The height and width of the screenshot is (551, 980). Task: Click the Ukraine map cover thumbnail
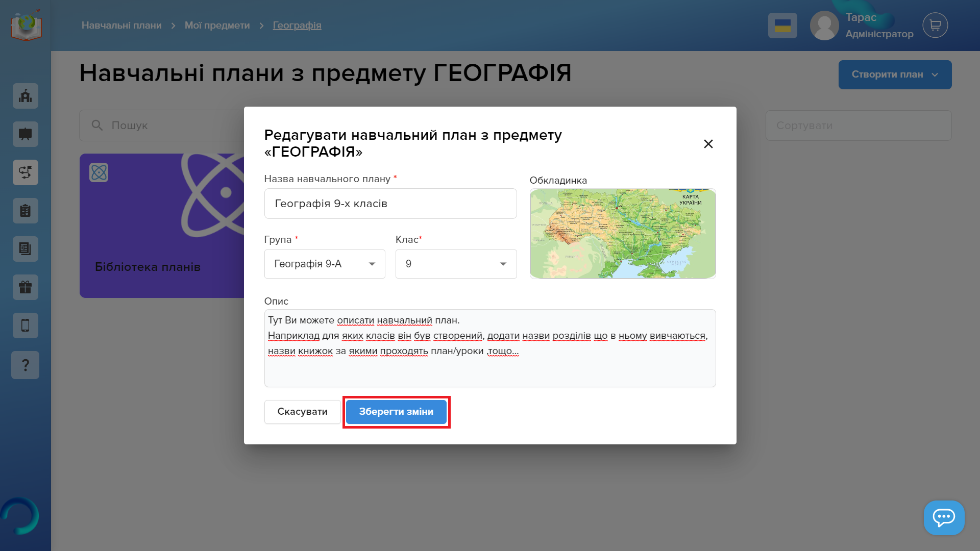[x=622, y=234]
